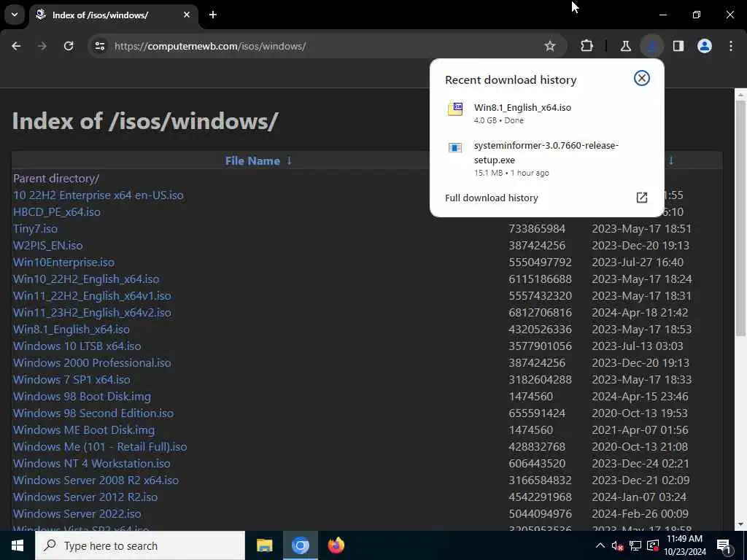Click the muted volume tray icon

[617, 545]
